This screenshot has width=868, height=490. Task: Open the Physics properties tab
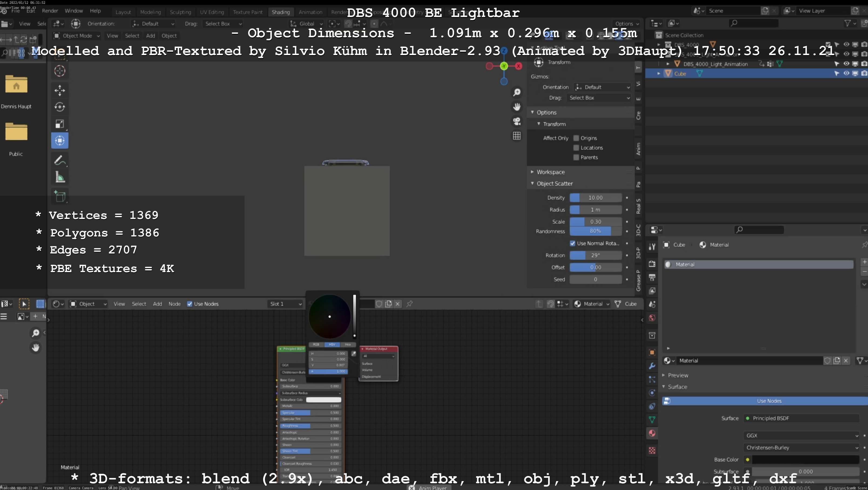(652, 393)
